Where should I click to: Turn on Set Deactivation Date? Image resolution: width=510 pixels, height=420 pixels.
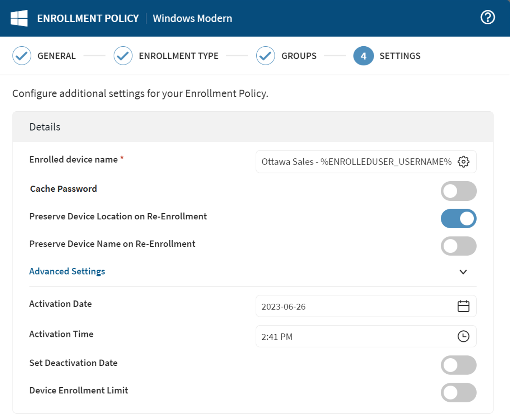459,365
